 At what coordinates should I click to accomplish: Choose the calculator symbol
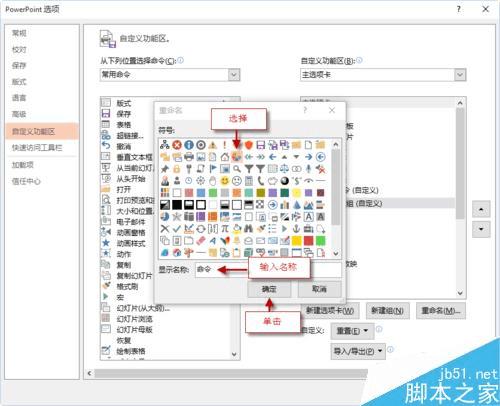pyautogui.click(x=249, y=181)
